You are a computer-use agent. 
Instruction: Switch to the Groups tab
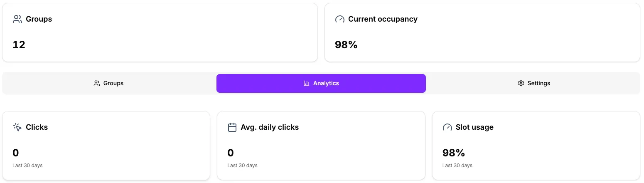(x=109, y=83)
